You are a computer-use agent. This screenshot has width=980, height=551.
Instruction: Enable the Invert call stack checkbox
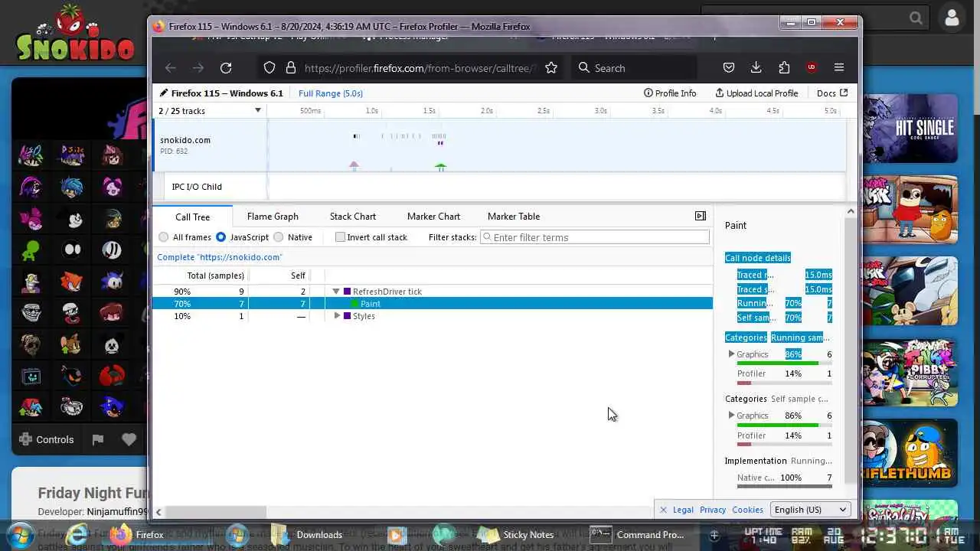341,237
